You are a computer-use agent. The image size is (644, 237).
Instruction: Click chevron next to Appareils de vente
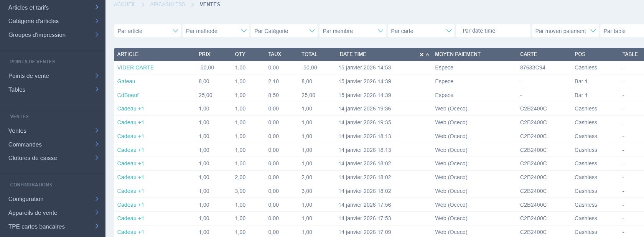[x=97, y=212]
